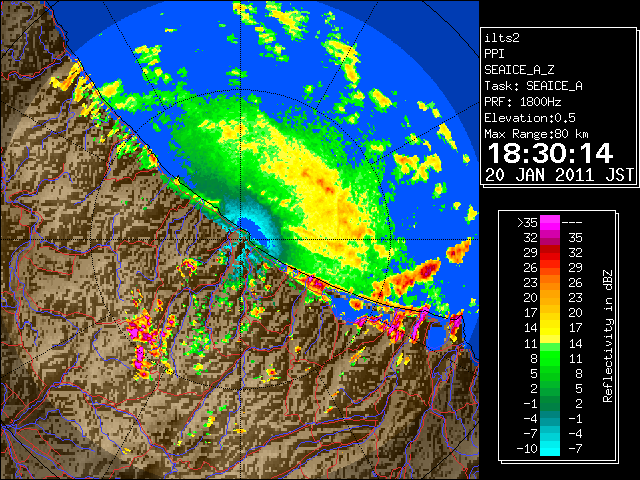Viewport: 640px width, 480px height.
Task: Click the SEAICE_A_Z product label
Action: click(519, 70)
